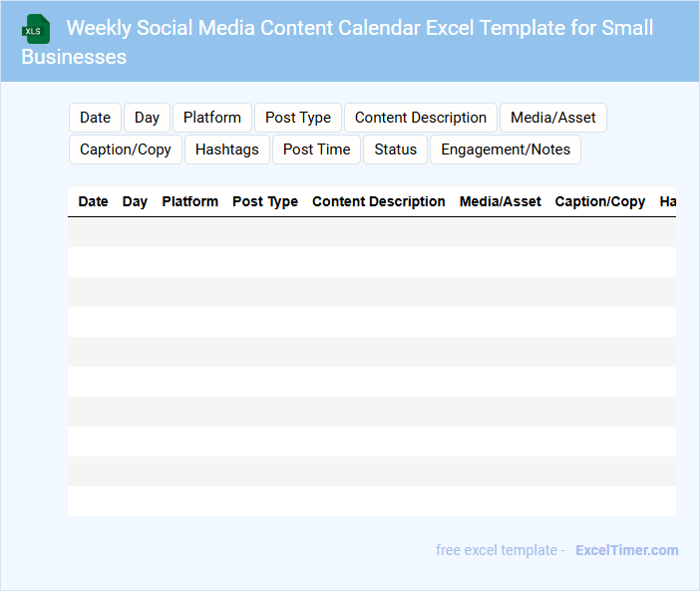
Task: Select the Hashtags tag
Action: click(227, 149)
